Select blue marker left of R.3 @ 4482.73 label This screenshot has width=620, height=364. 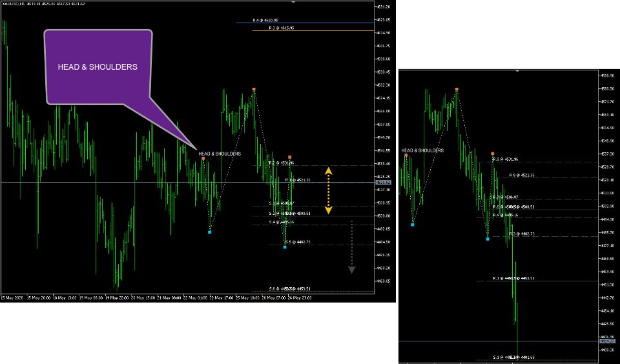tap(488, 239)
